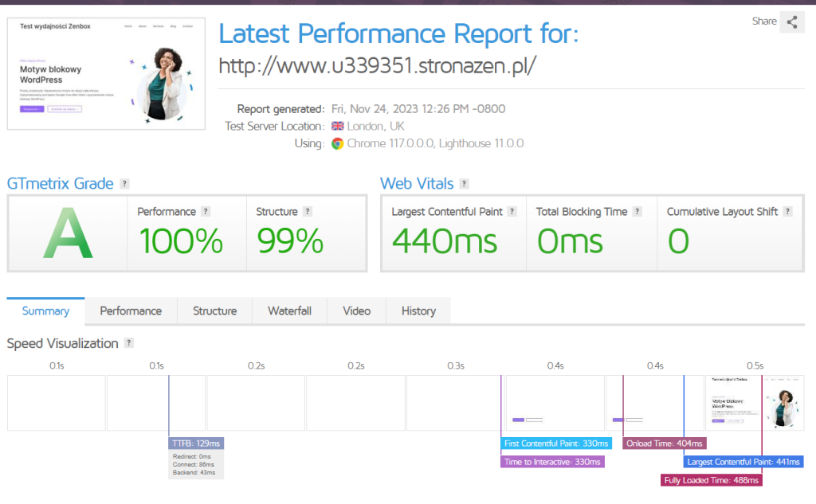Open the Structure tab
This screenshot has height=504, width=816.
coord(214,311)
